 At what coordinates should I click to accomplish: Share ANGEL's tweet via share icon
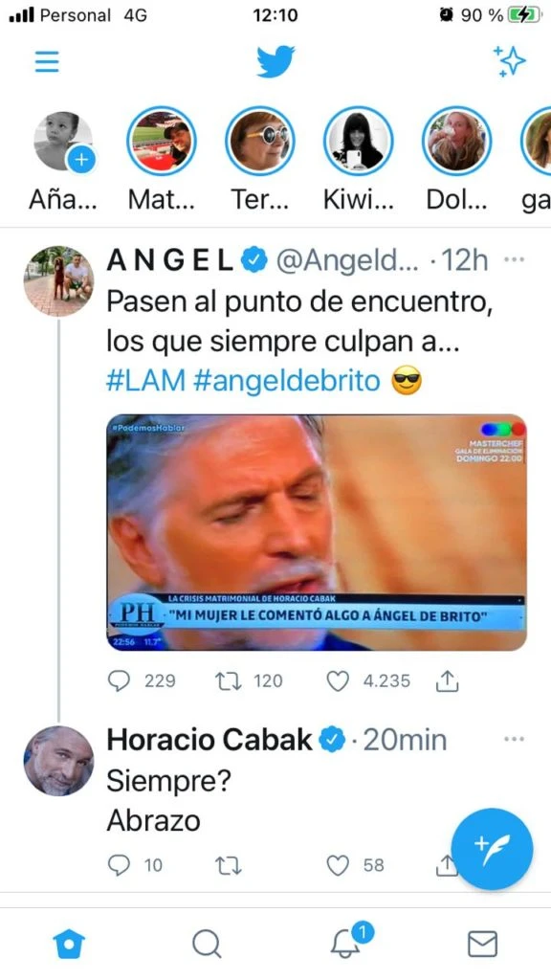point(448,681)
